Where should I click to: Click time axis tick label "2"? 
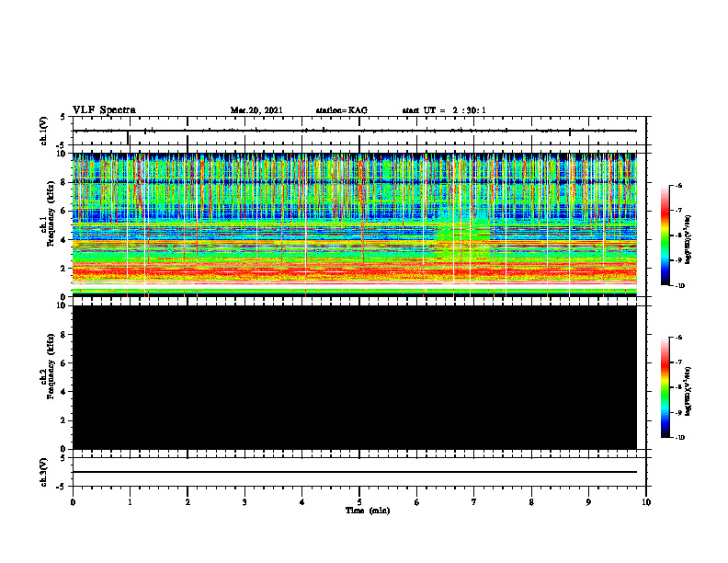coord(188,502)
